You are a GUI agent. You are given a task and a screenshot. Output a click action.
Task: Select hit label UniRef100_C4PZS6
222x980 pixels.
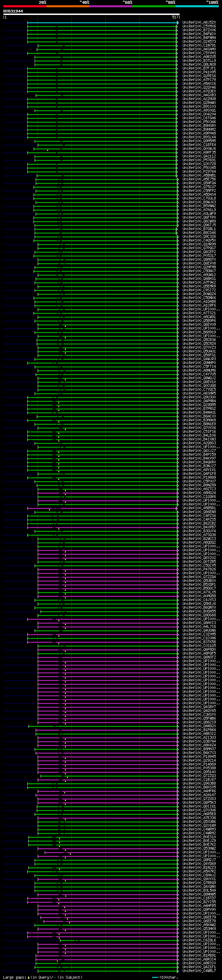click(199, 516)
